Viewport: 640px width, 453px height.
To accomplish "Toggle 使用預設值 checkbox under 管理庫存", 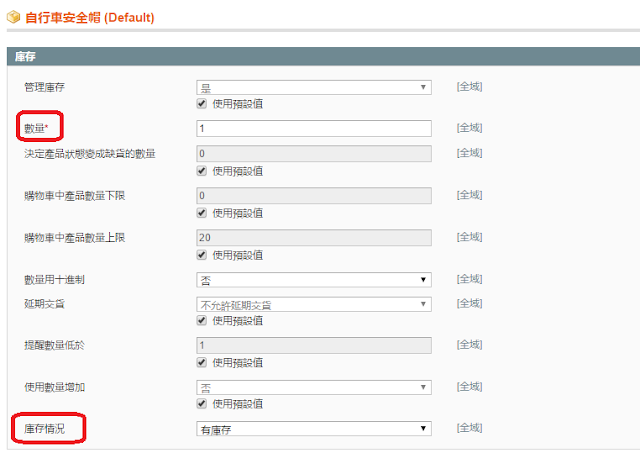I will tap(203, 104).
